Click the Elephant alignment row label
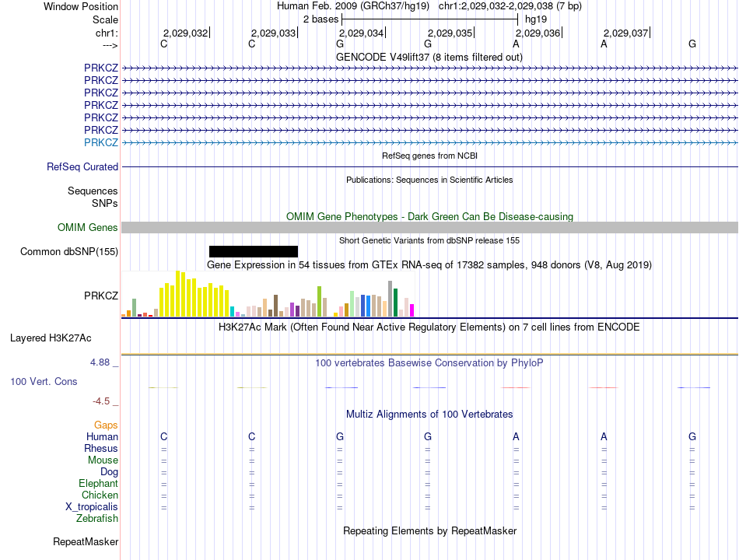Screen dimensions: 739x560 click(x=98, y=483)
